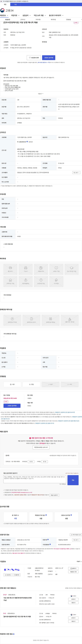The width and height of the screenshot is (82, 644).
Task: Open 개인정보보호법 상세 보기
Action: 41,447
